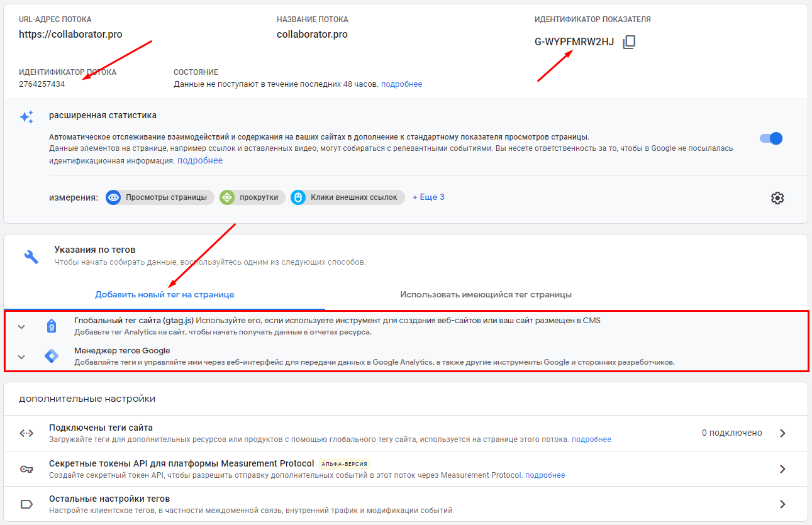The width and height of the screenshot is (812, 525).
Task: Click the connected site tags code icon
Action: click(x=26, y=433)
